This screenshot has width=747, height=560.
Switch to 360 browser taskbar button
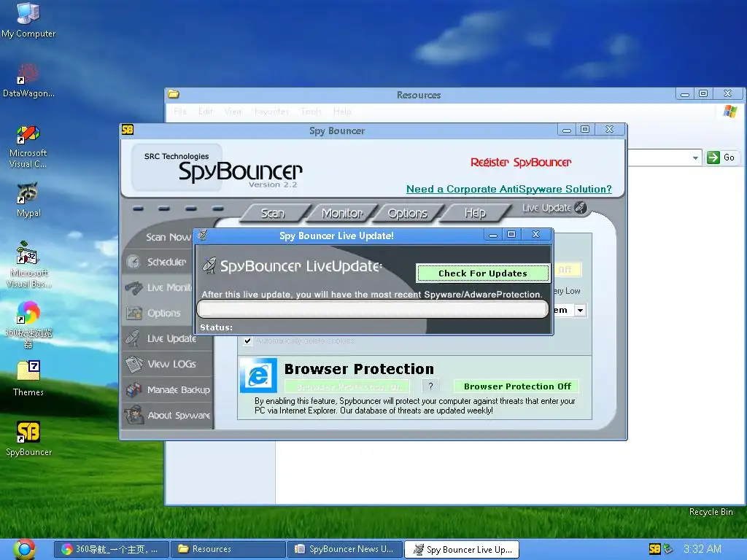pos(112,549)
